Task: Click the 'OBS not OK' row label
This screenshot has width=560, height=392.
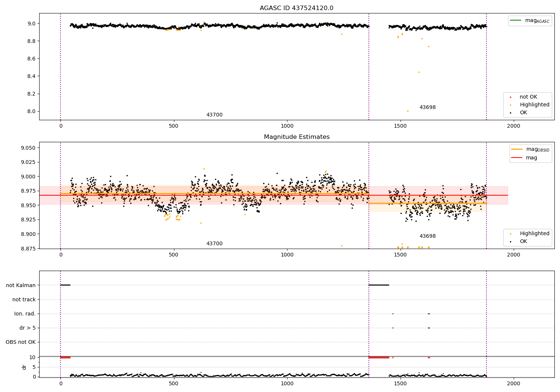Action: tap(21, 342)
